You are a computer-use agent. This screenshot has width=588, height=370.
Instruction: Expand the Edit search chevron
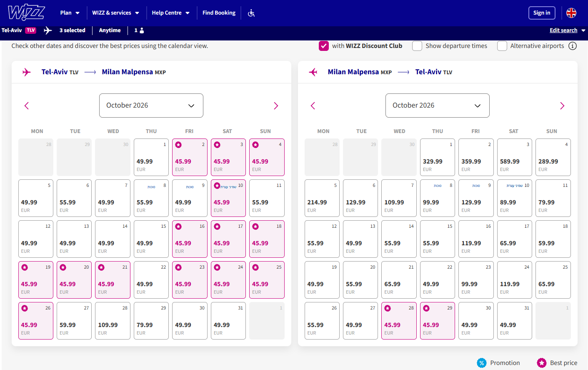[x=583, y=30]
